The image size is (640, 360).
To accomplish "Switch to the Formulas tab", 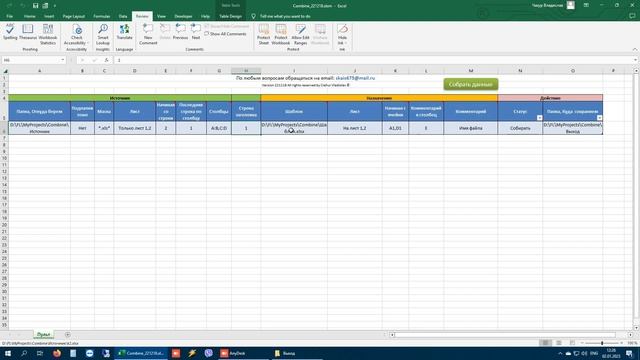I will pos(102,16).
